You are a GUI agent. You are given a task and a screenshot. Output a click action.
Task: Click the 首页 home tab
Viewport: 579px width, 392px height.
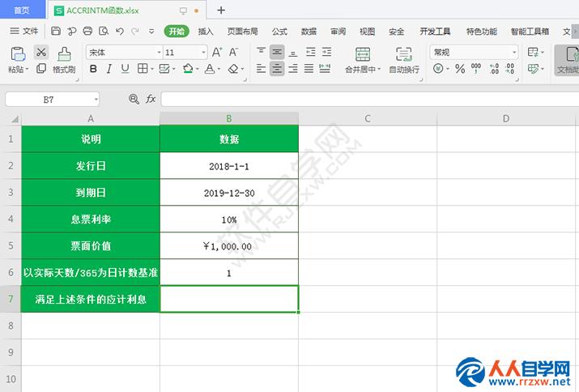tap(22, 10)
